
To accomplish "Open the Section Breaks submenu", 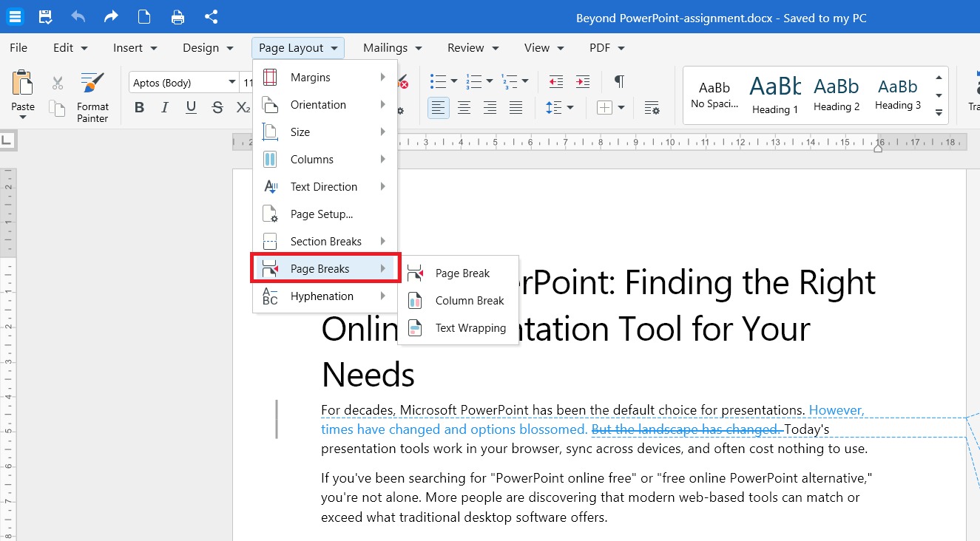I will coord(325,242).
